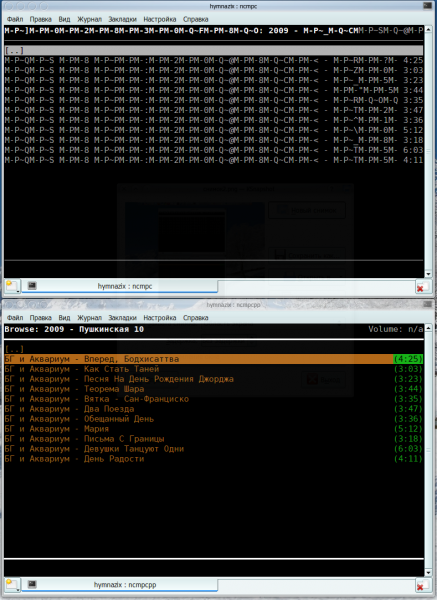
Task: Open Правка menu in ncmpc window
Action: [41, 19]
